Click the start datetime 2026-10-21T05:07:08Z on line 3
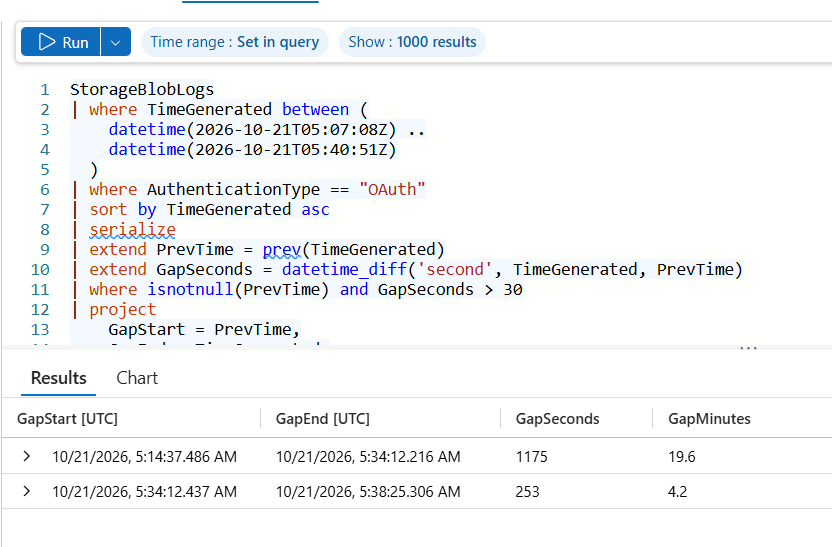This screenshot has height=547, width=832. [x=291, y=129]
